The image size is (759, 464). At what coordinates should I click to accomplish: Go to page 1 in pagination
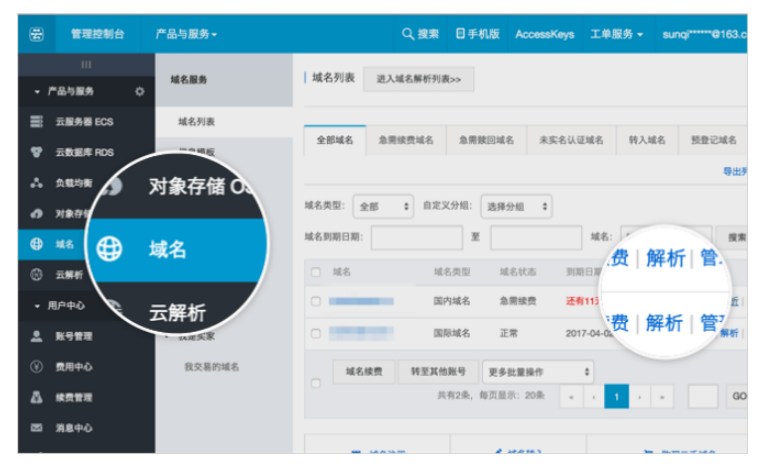[616, 397]
